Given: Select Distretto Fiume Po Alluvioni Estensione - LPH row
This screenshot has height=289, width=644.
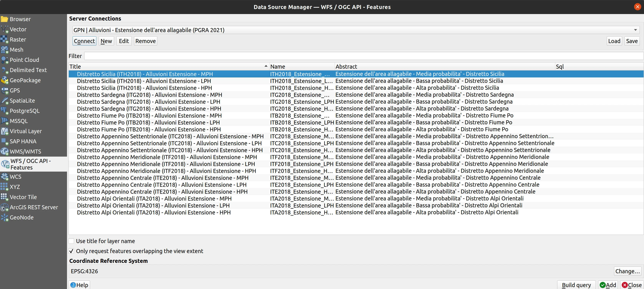Looking at the screenshot, I should 356,123.
